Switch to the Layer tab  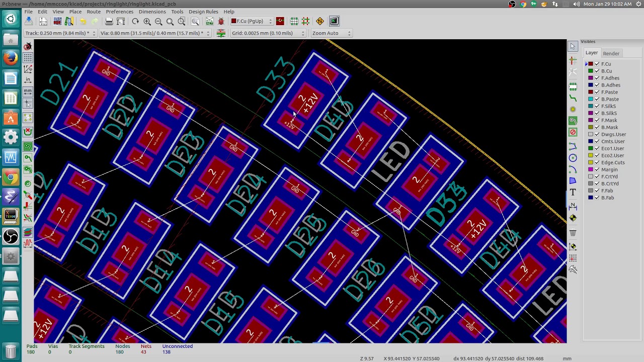592,53
